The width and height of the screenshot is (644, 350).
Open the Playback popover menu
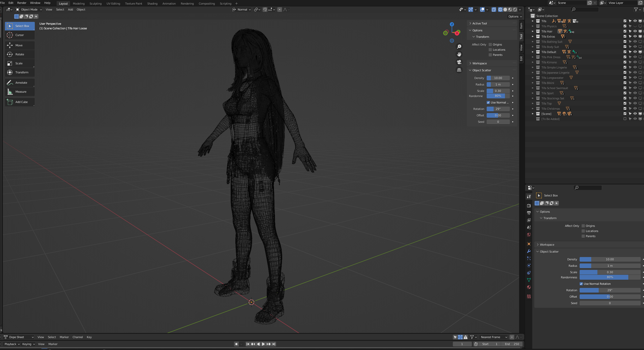click(x=12, y=344)
